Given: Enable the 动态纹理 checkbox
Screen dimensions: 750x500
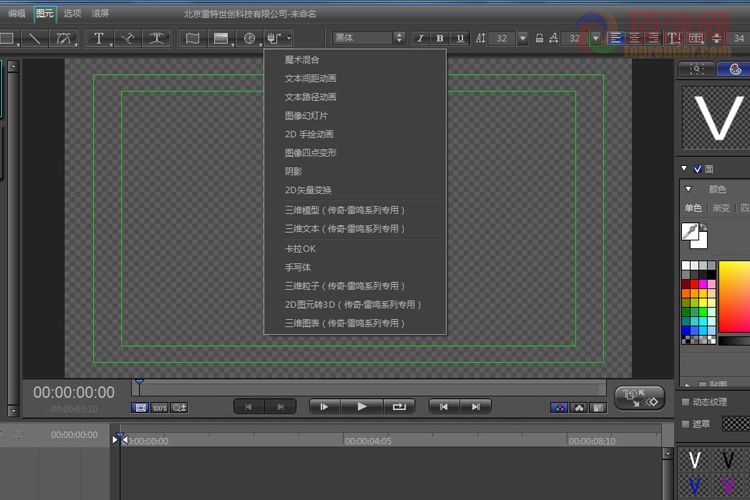Looking at the screenshot, I should 685,402.
